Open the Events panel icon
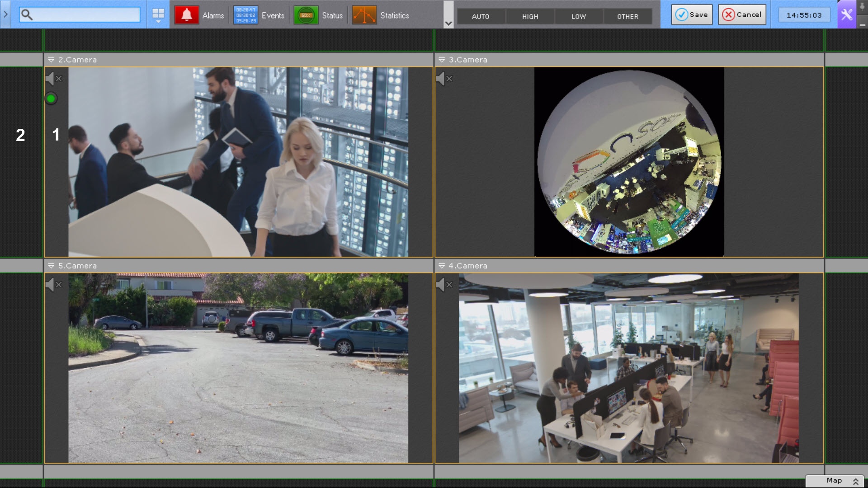Screen dimensions: 868x488 tap(245, 15)
